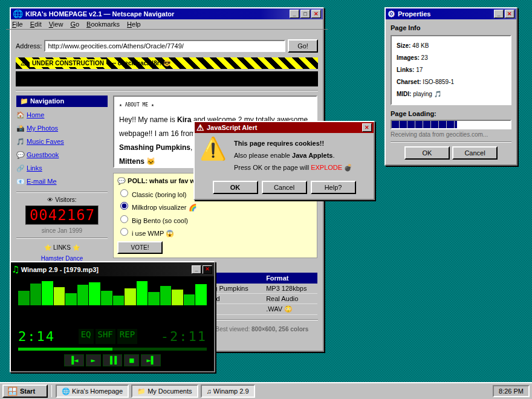Screen dimensions: 532x399
Task: Click the speech bubble icon by Guestbook
Action: pos(21,155)
